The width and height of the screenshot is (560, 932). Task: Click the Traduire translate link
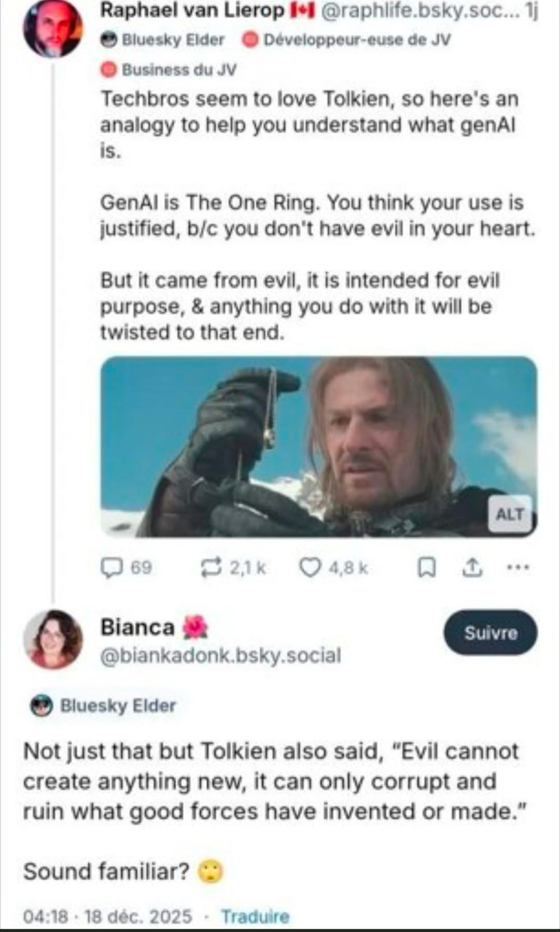(x=255, y=916)
